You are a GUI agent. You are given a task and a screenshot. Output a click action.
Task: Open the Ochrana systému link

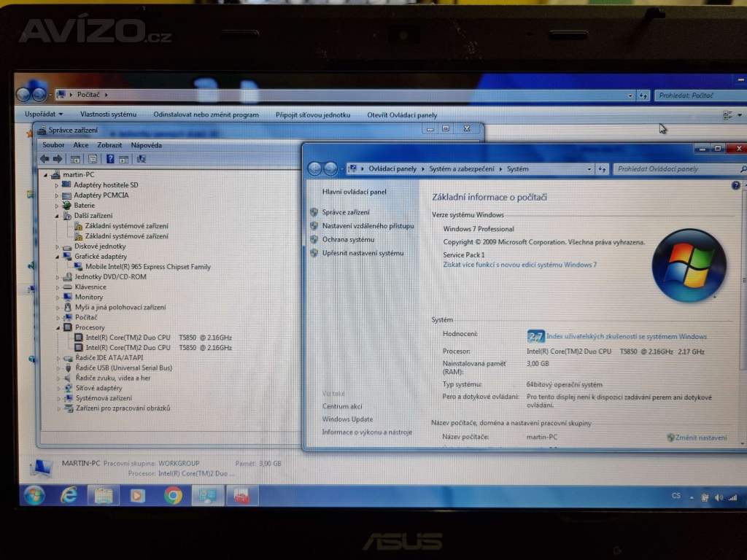348,239
